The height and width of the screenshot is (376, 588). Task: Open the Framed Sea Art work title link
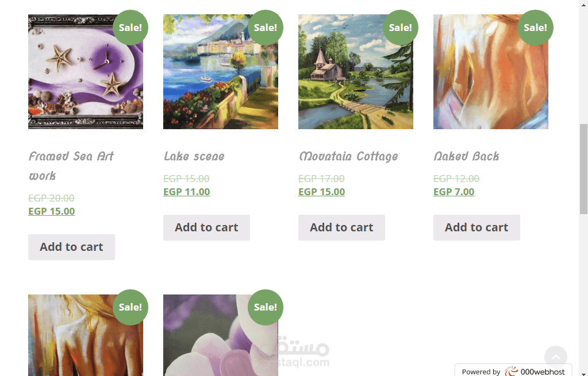pyautogui.click(x=71, y=165)
